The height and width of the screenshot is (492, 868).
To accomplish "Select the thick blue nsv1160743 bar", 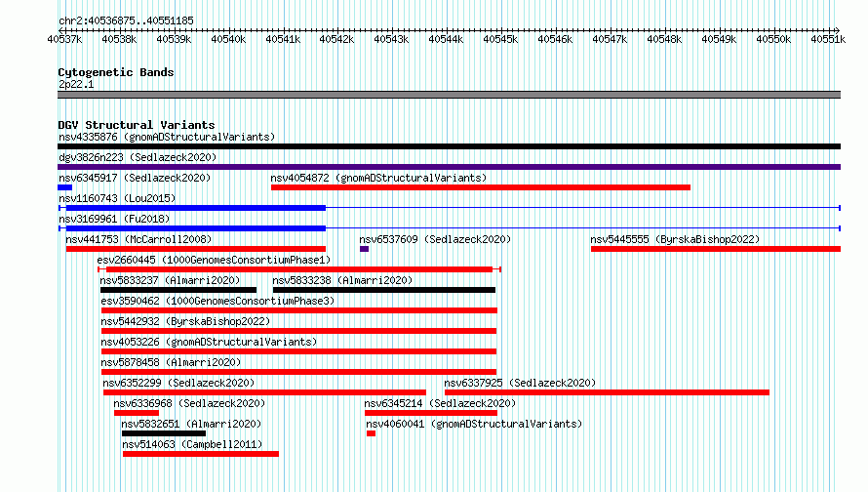I will pos(196,208).
